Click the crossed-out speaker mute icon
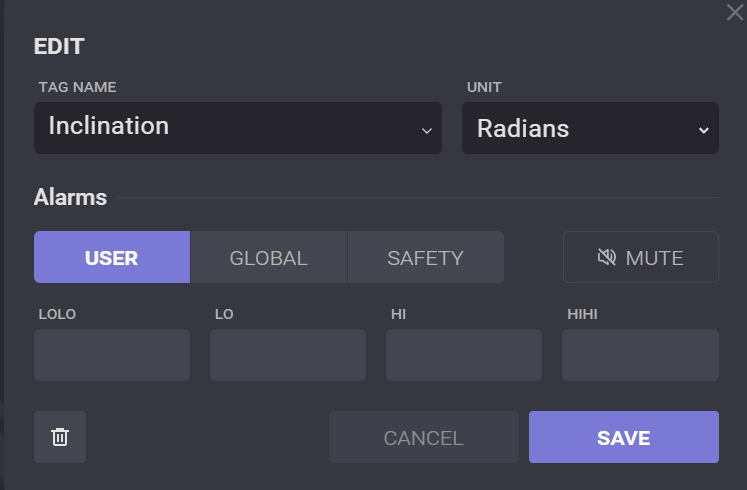 (x=606, y=258)
